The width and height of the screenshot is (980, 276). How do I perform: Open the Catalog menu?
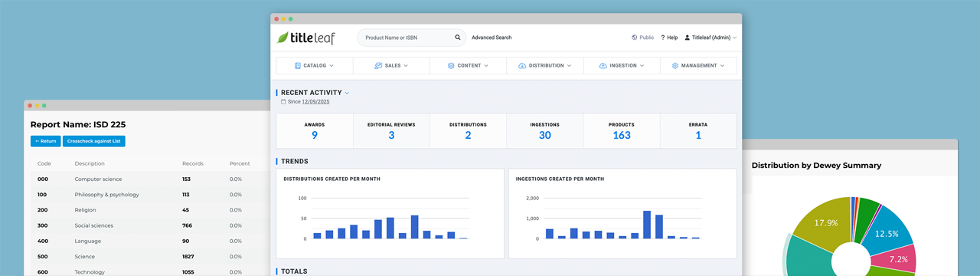click(315, 66)
